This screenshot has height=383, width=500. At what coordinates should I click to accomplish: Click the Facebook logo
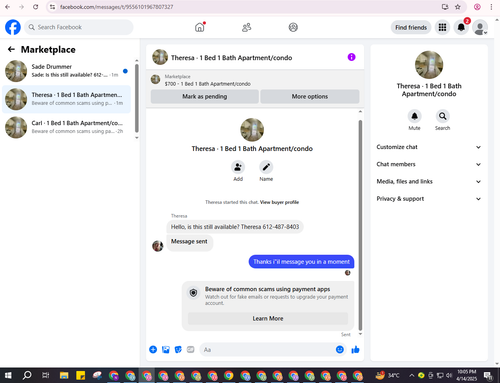(13, 27)
